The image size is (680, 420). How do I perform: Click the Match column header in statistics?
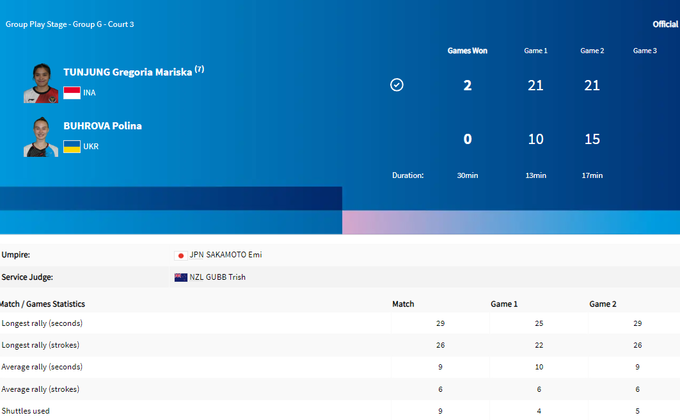(x=403, y=304)
